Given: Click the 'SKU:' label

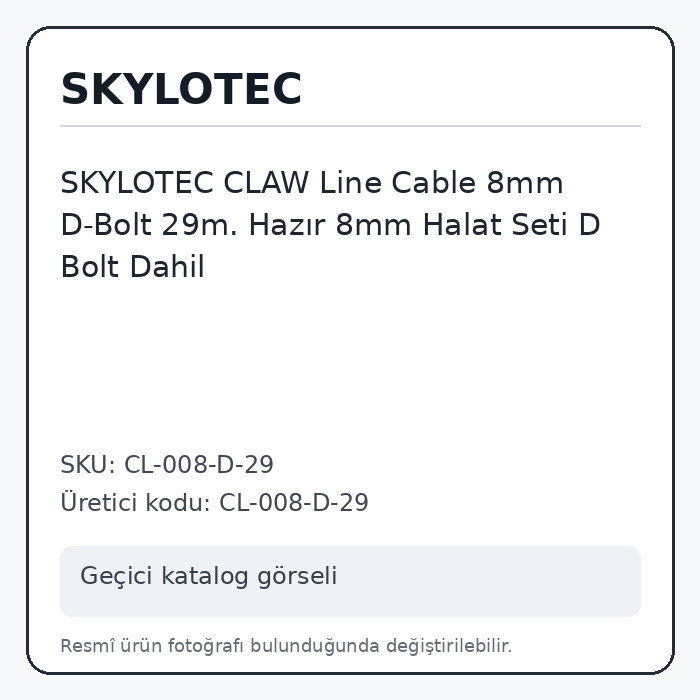Looking at the screenshot, I should pos(88,465).
